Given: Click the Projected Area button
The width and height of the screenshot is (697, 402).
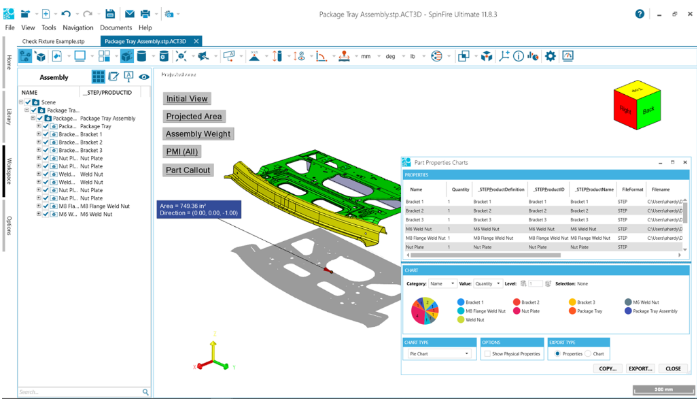Looking at the screenshot, I should point(194,117).
